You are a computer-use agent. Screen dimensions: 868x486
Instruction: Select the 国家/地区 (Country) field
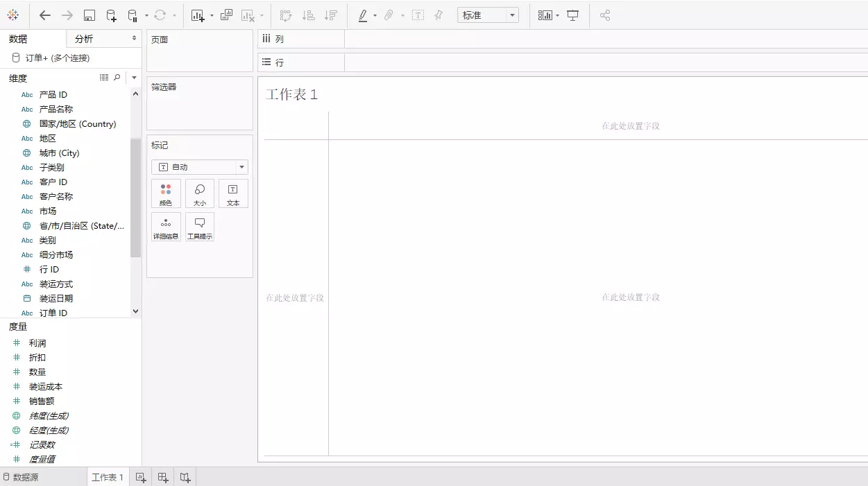coord(78,124)
